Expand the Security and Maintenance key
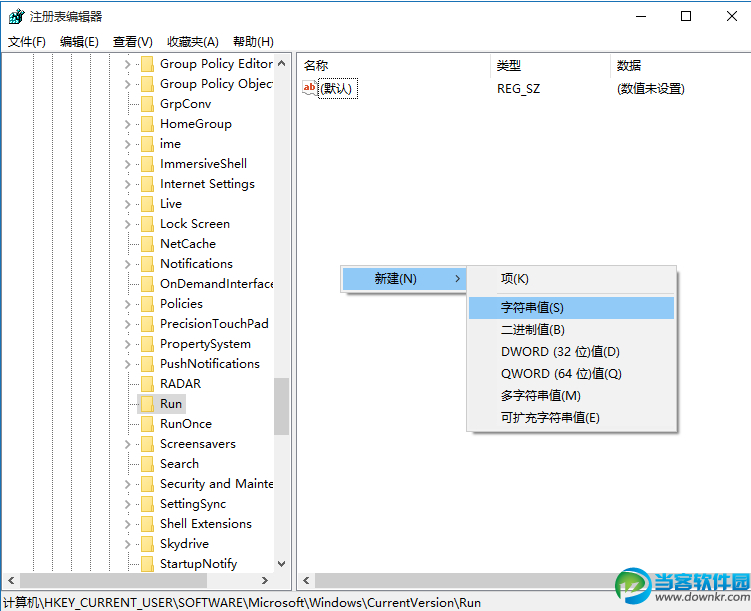751x611 pixels. (127, 484)
